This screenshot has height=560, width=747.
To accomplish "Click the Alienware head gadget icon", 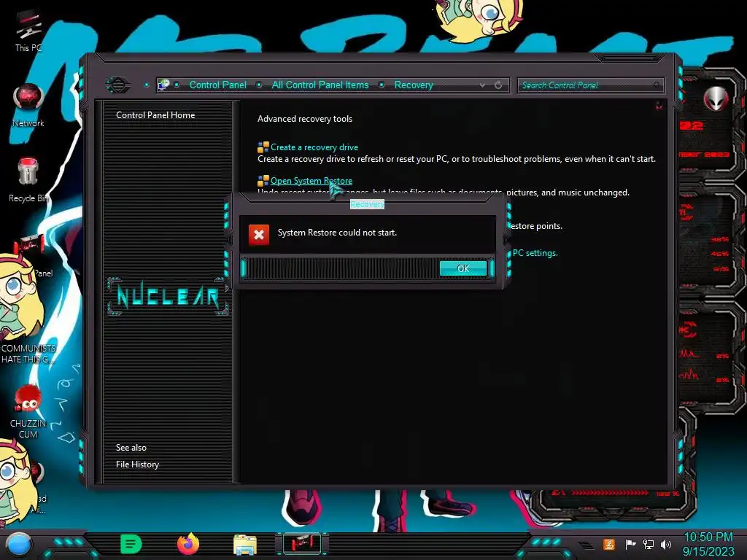I will (716, 98).
